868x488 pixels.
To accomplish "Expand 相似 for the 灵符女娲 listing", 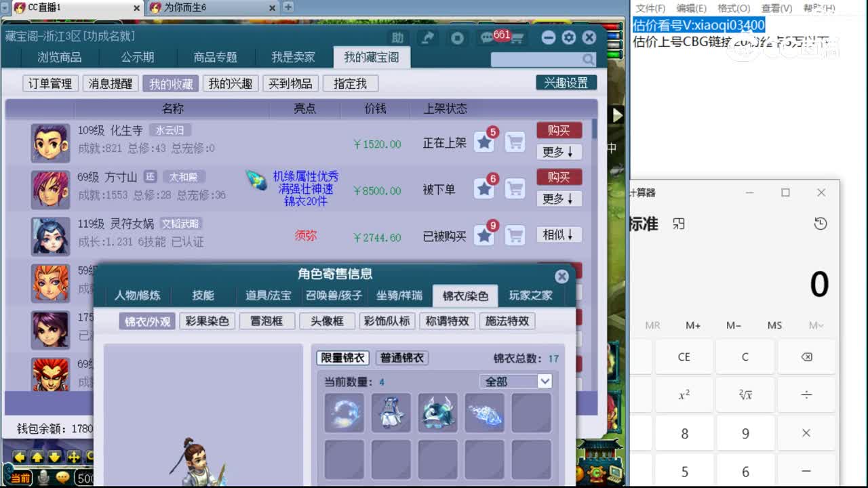I will point(559,235).
